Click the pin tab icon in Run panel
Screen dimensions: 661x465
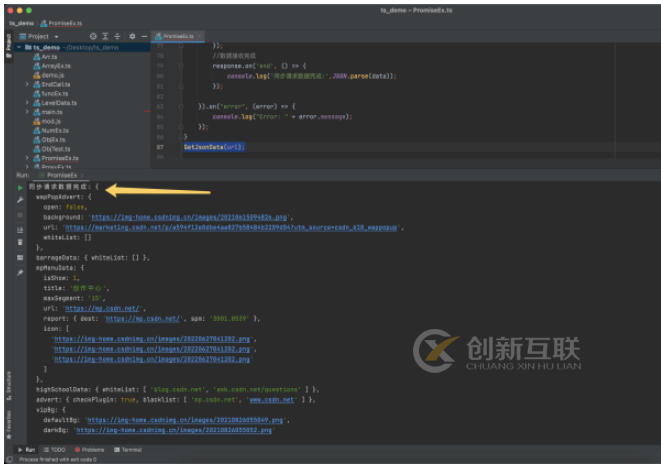coord(19,272)
